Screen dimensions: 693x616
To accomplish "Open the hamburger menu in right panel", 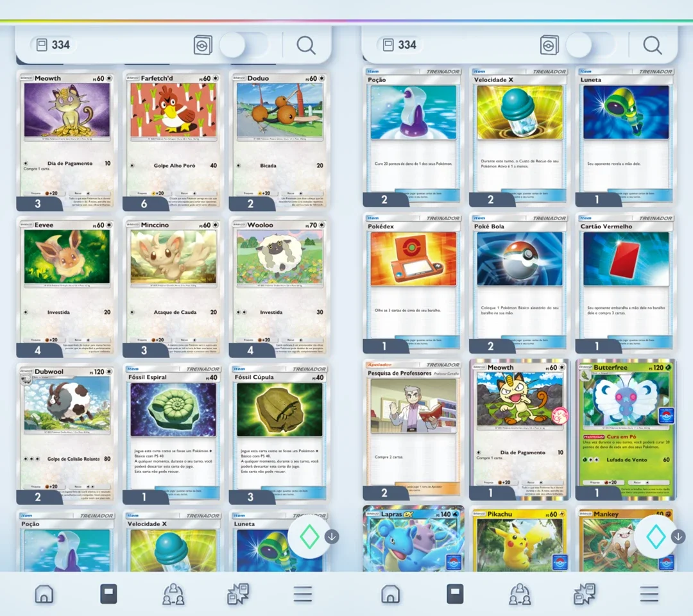I will 649,594.
